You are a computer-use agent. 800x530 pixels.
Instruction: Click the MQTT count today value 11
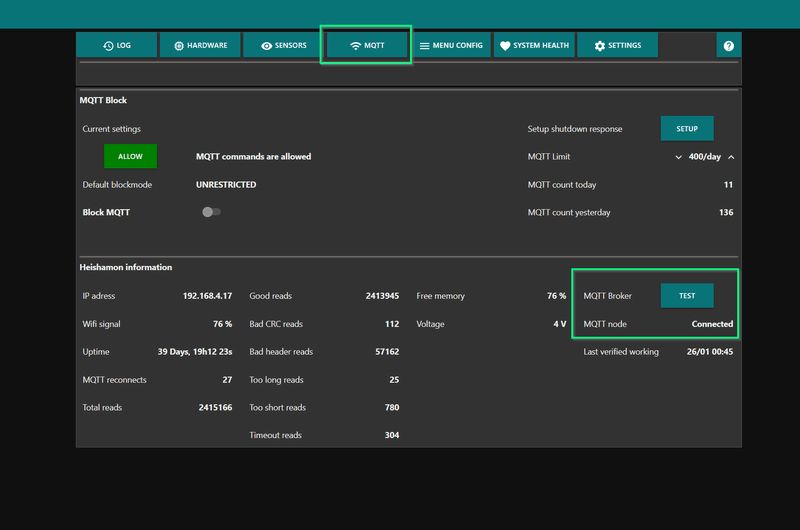[x=728, y=185]
